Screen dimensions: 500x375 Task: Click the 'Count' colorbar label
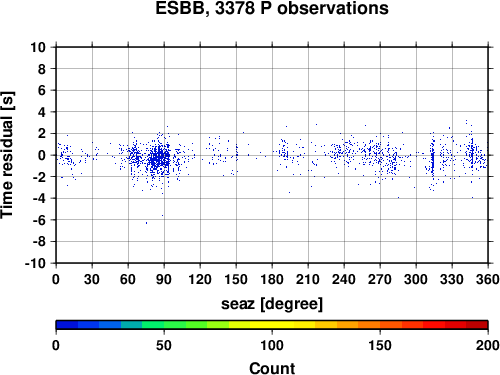(x=272, y=368)
